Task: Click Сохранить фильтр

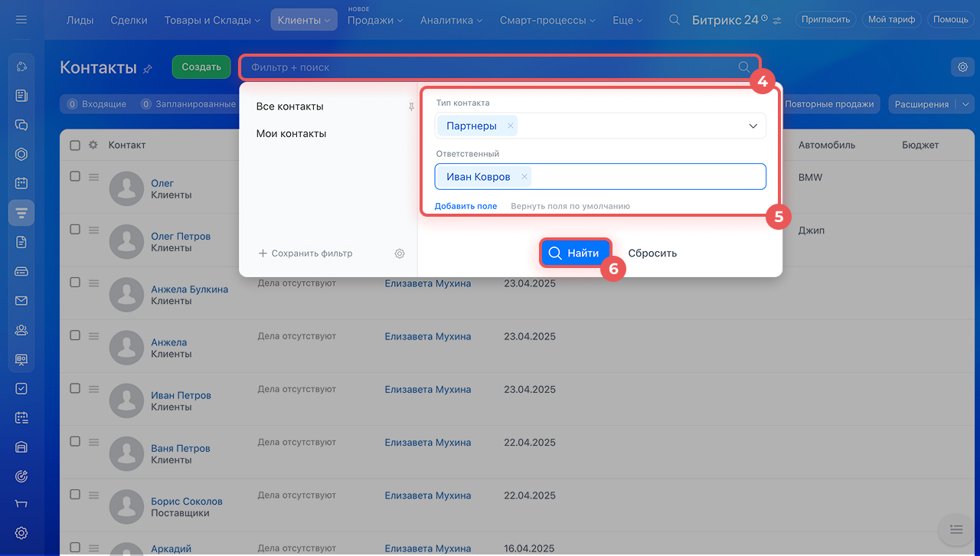Action: 305,253
